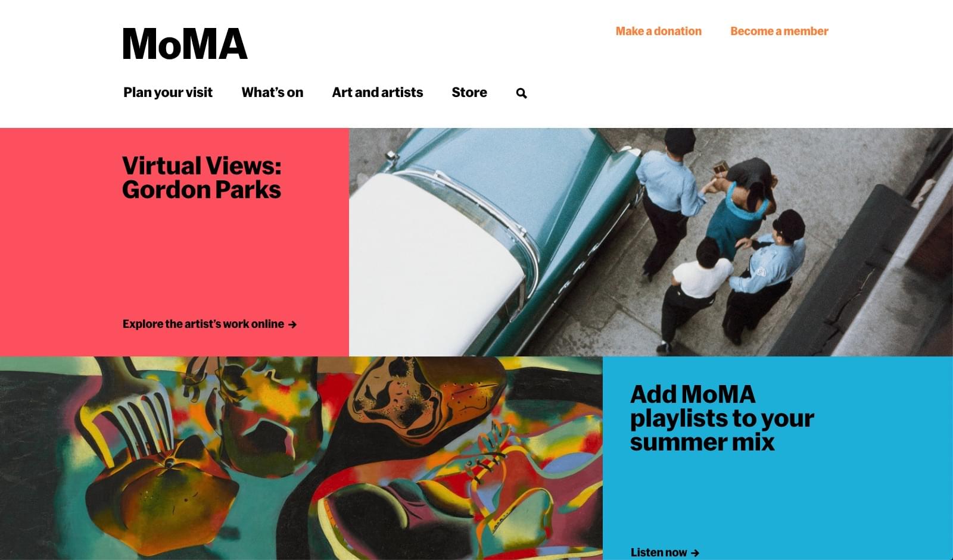Viewport: 953px width, 560px height.
Task: Go to the Store
Action: (x=469, y=92)
